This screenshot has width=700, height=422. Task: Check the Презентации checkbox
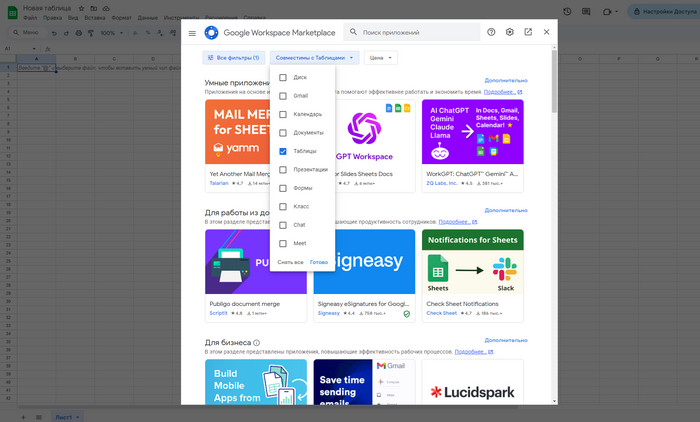click(x=283, y=170)
